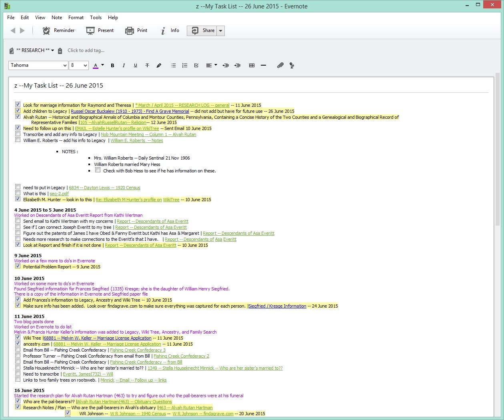Record an audio note with the microphone
The width and height of the screenshot is (504, 420).
click(x=292, y=66)
